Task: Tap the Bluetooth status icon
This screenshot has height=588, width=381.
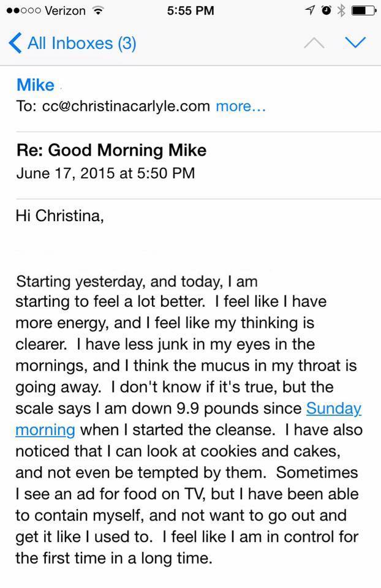Action: 341,10
